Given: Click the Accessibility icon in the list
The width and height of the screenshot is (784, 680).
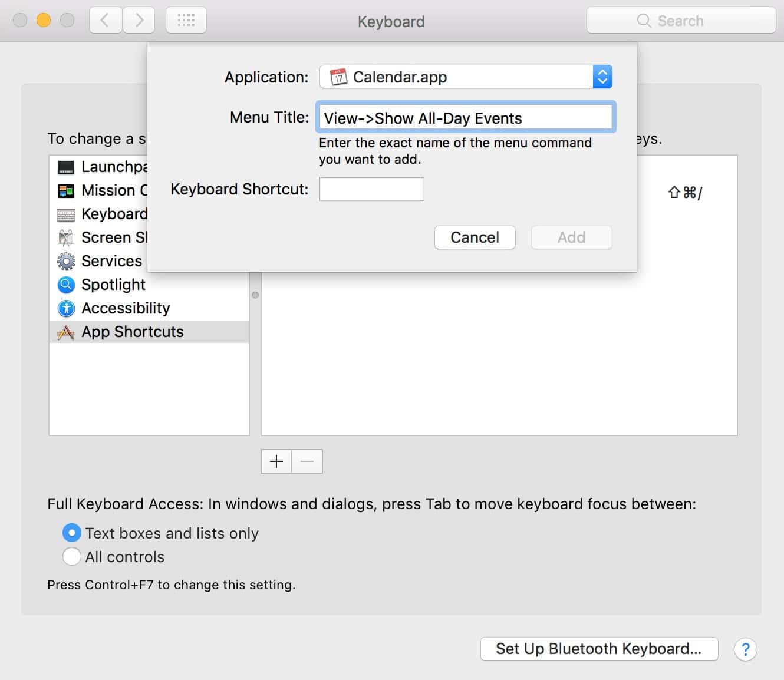Looking at the screenshot, I should 66,308.
